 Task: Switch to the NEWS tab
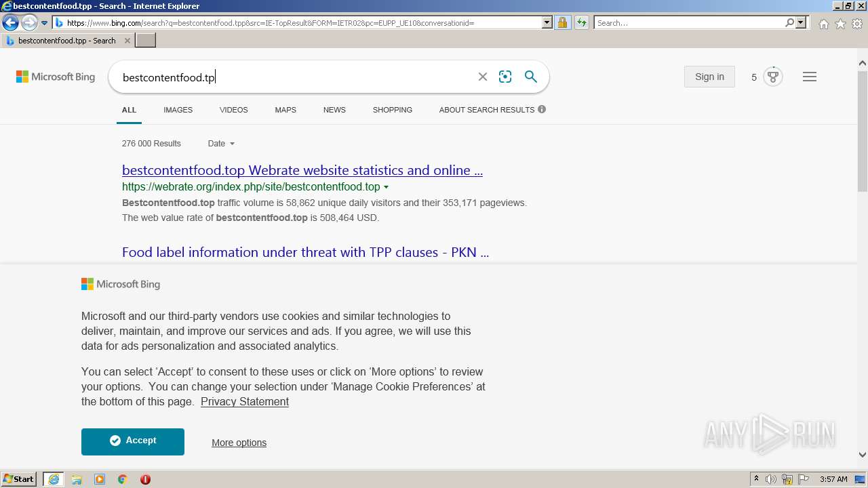[x=334, y=110]
